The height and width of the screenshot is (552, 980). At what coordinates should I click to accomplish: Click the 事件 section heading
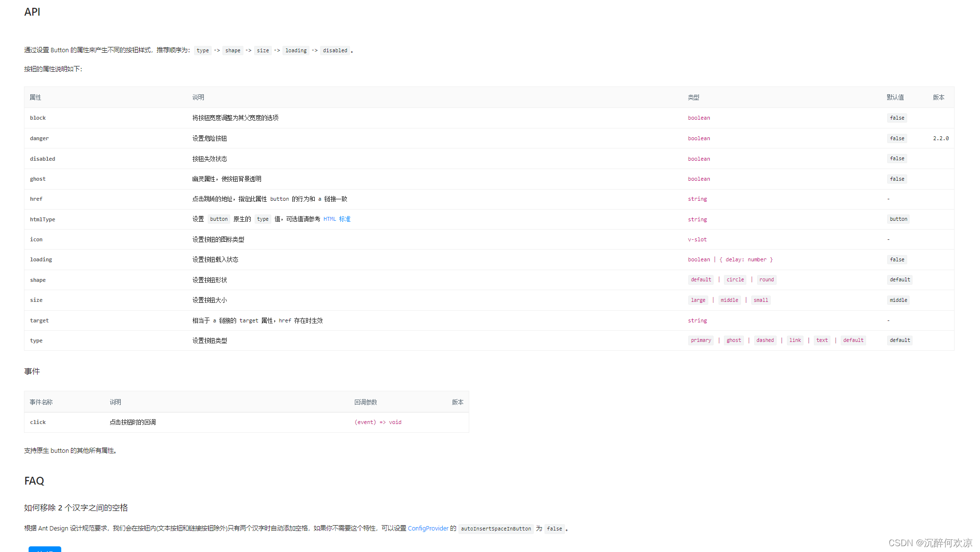click(32, 372)
